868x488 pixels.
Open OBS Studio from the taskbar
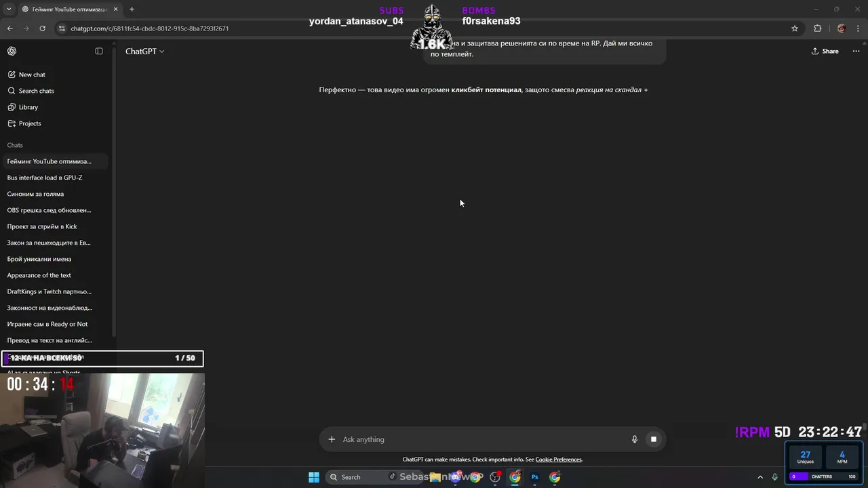(x=495, y=477)
